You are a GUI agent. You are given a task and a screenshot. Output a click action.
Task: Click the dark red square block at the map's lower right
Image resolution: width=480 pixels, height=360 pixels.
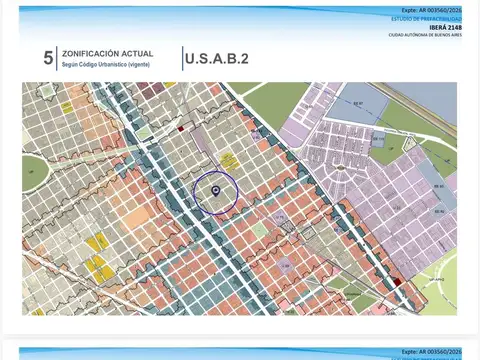(397, 282)
